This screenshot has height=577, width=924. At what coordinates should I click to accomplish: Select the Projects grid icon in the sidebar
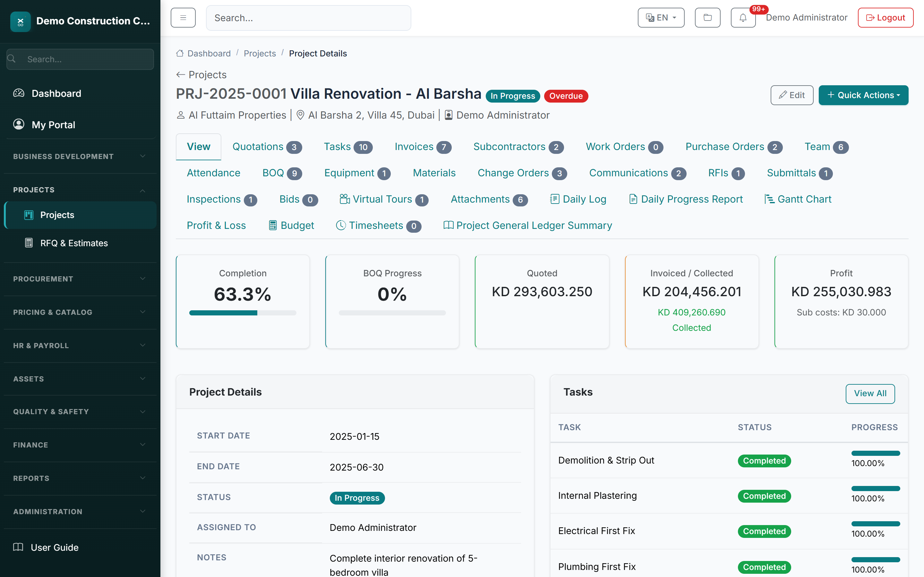[29, 215]
